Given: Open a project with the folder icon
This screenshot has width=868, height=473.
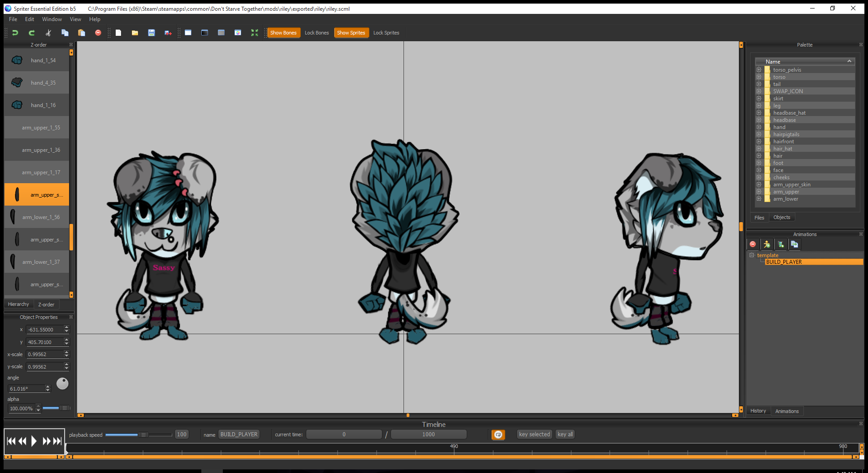Looking at the screenshot, I should (x=135, y=33).
